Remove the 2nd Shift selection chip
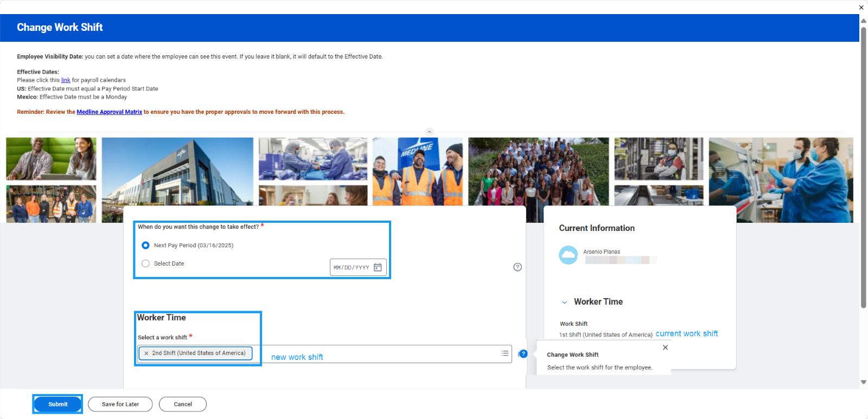The image size is (868, 419). pyautogui.click(x=146, y=353)
